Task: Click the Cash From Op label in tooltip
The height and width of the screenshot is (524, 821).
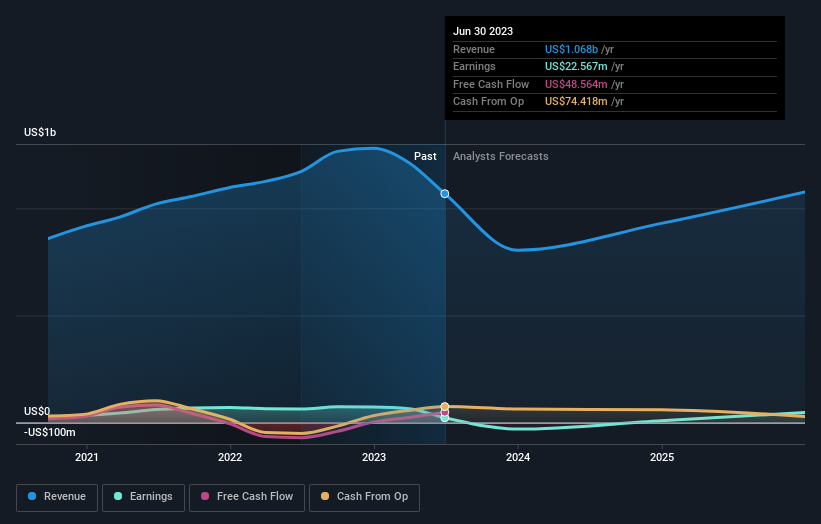Action: (x=489, y=102)
